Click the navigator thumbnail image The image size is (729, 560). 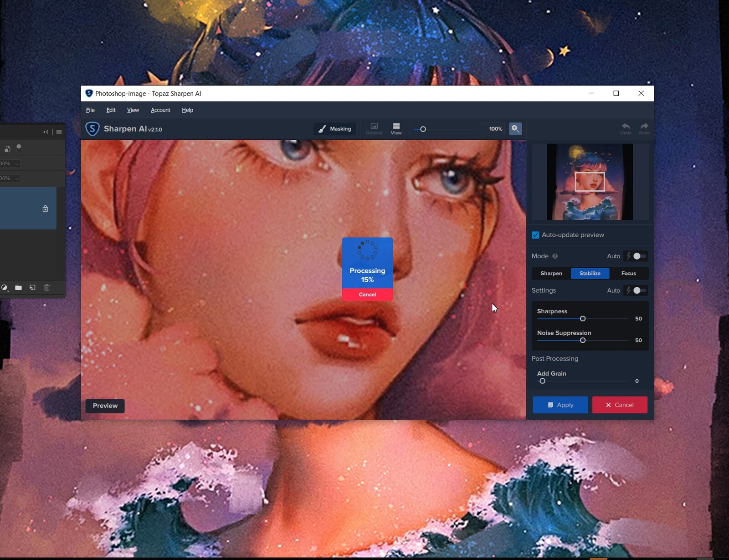(590, 182)
